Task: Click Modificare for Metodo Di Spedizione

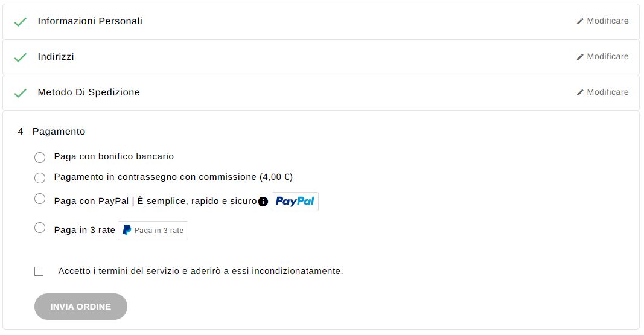Action: [602, 92]
